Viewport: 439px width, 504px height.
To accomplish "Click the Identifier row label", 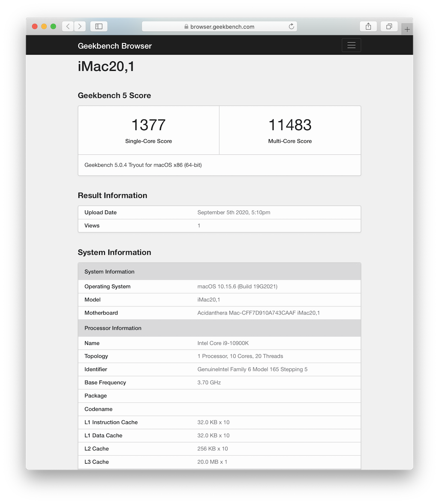I will [x=96, y=369].
